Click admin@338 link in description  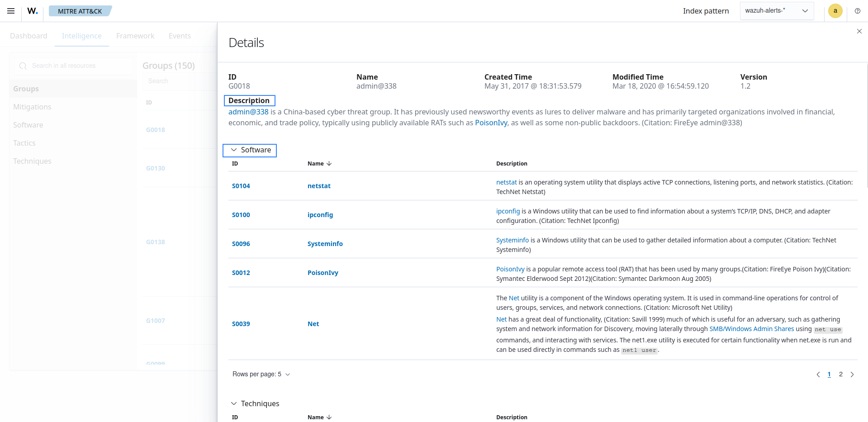click(248, 112)
